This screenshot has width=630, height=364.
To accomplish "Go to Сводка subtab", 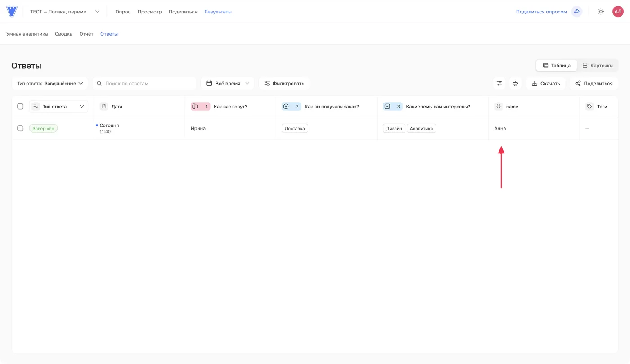I will pyautogui.click(x=63, y=34).
